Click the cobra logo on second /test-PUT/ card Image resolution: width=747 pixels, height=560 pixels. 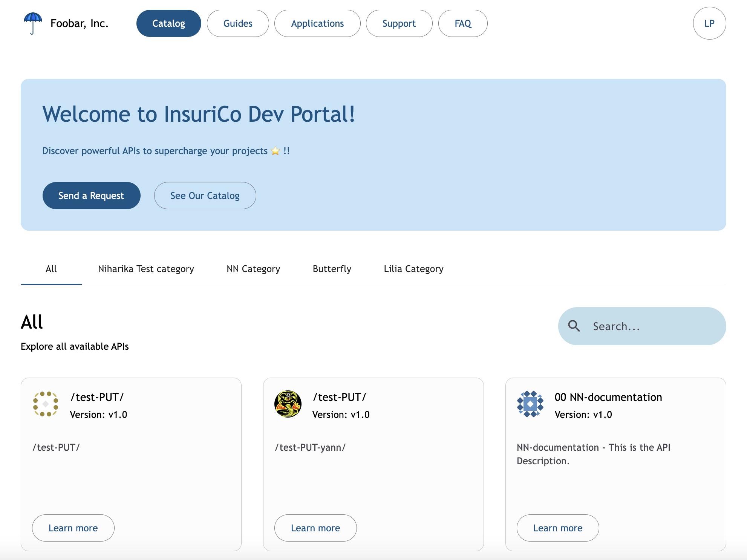tap(288, 404)
